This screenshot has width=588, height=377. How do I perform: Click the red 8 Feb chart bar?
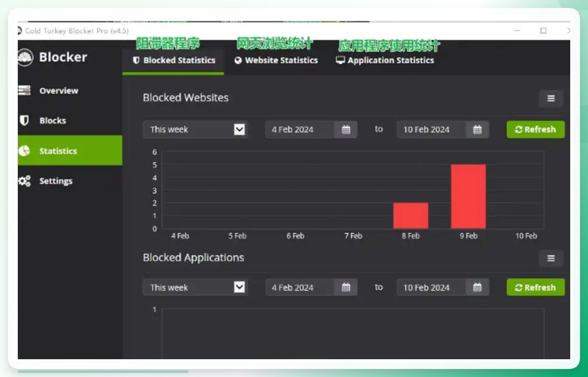click(411, 216)
